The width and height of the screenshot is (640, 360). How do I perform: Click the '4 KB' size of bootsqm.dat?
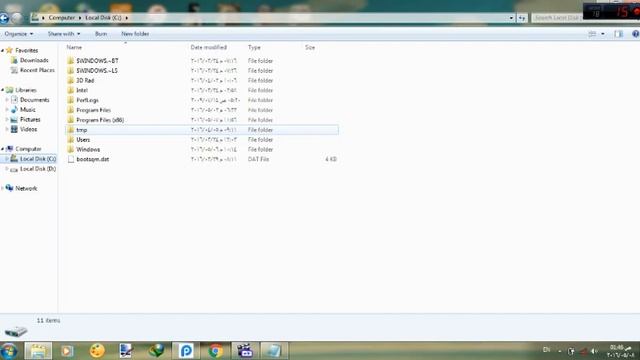tap(331, 159)
